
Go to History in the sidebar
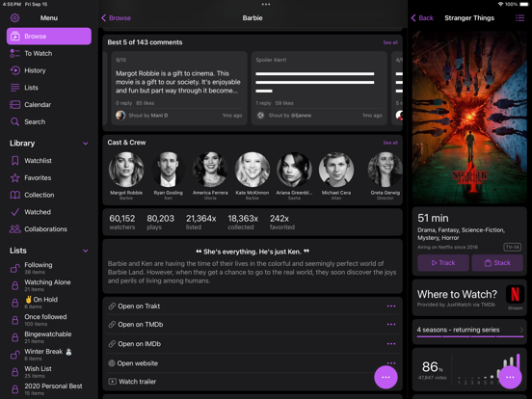[x=49, y=70]
